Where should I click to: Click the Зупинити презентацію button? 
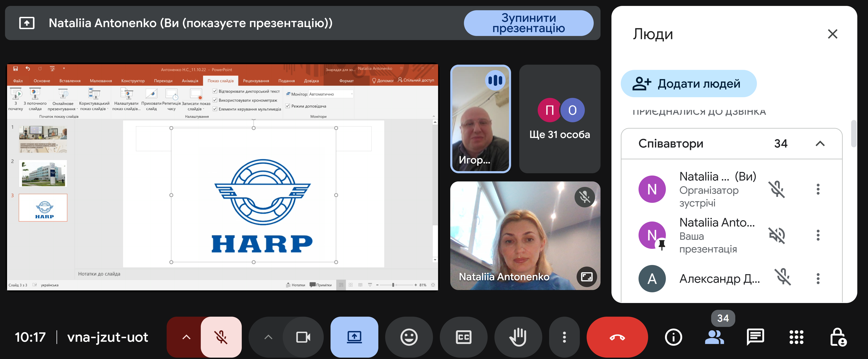(528, 23)
